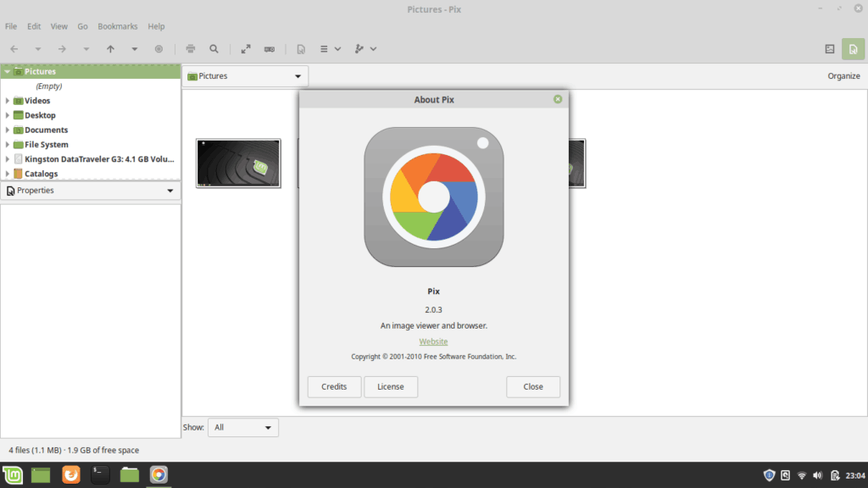Select the Catalogs tree item
Screen dimensions: 868x488
tap(41, 174)
